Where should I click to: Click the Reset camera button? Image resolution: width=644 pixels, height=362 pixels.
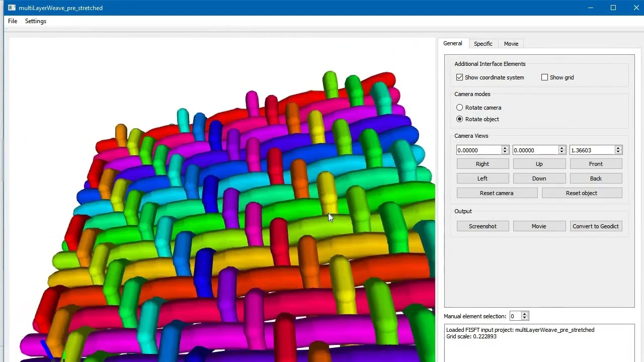(497, 193)
